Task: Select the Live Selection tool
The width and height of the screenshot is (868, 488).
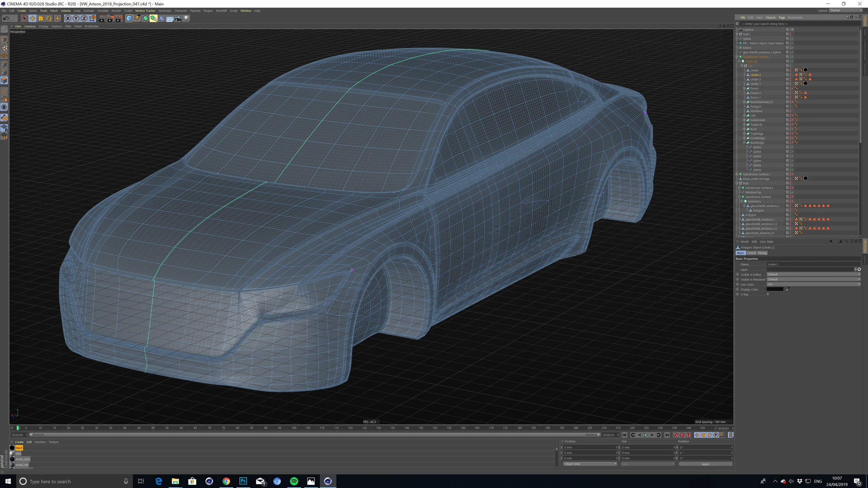Action: coord(24,18)
